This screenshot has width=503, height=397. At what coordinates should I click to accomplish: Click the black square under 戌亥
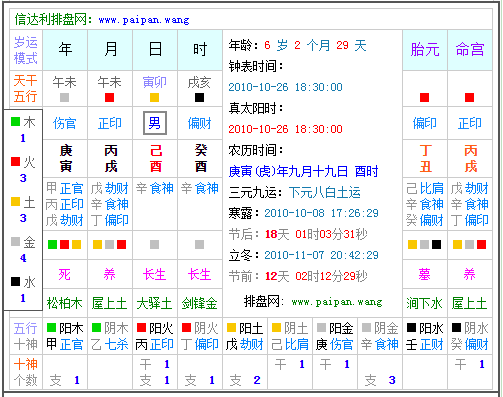point(199,97)
